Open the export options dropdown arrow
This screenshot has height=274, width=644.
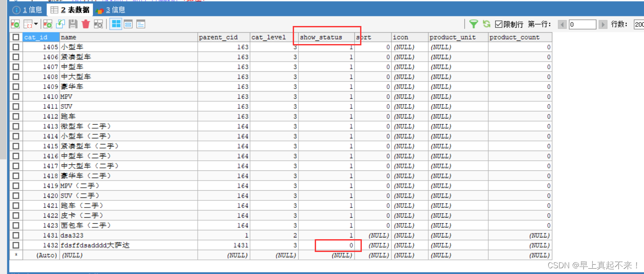36,24
